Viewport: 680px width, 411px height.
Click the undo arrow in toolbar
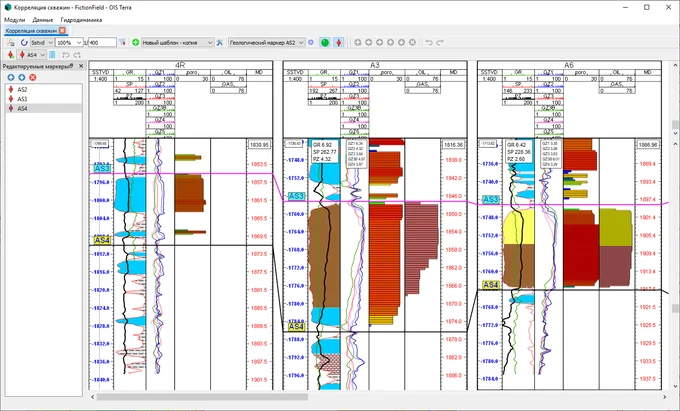pos(429,43)
